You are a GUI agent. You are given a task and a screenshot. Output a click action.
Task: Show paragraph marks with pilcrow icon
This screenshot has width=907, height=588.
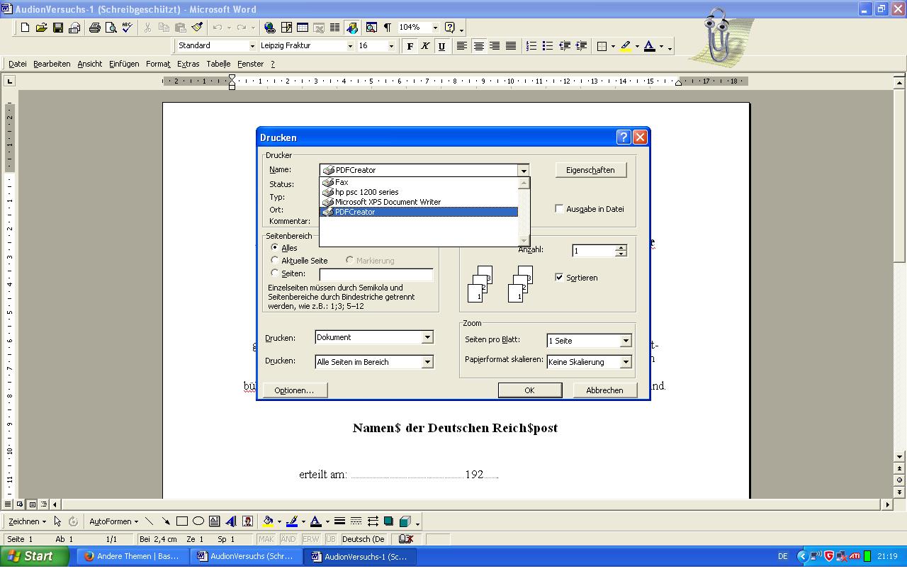(388, 28)
